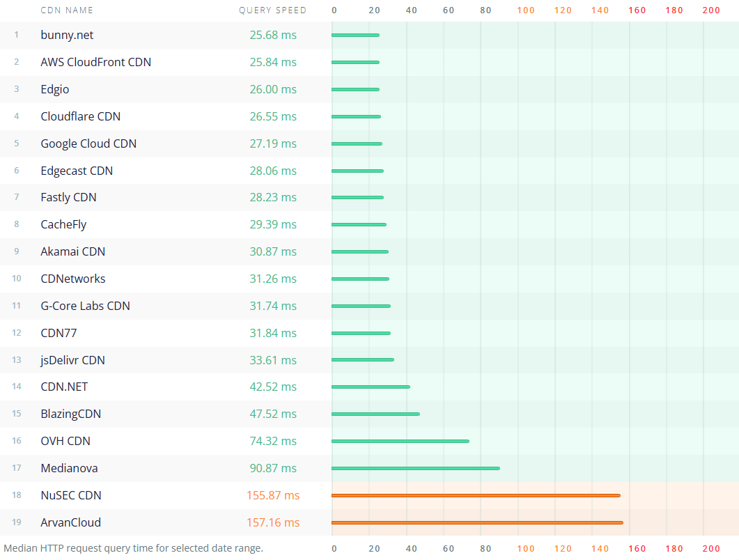Select the 27.19 ms speed value
This screenshot has height=560, width=739.
[273, 143]
